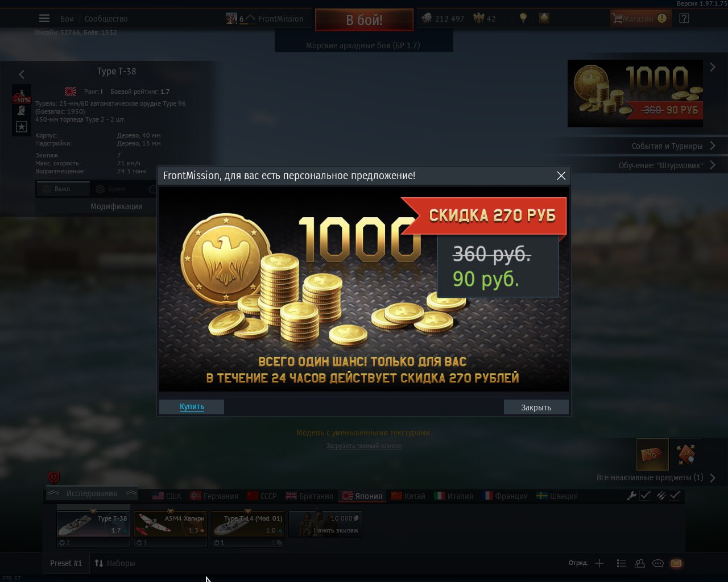Open the hamburger main menu

pos(44,19)
